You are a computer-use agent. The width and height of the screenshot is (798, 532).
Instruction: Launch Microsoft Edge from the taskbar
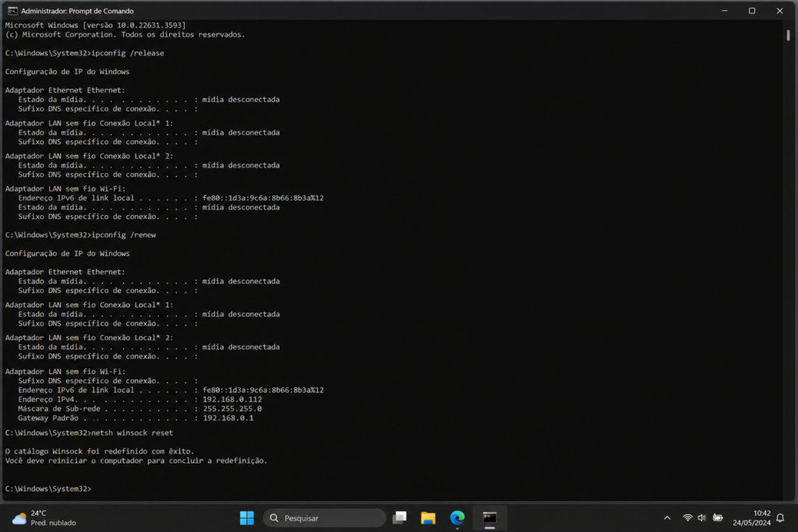(457, 518)
